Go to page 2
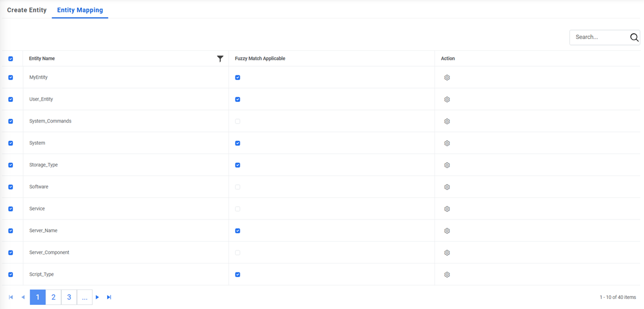This screenshot has height=309, width=644. coord(53,297)
